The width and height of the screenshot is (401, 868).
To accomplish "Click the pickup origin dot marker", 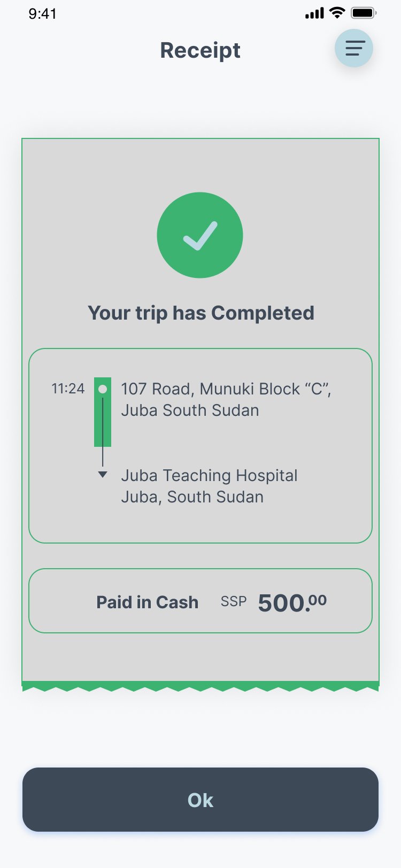I will coord(103,389).
